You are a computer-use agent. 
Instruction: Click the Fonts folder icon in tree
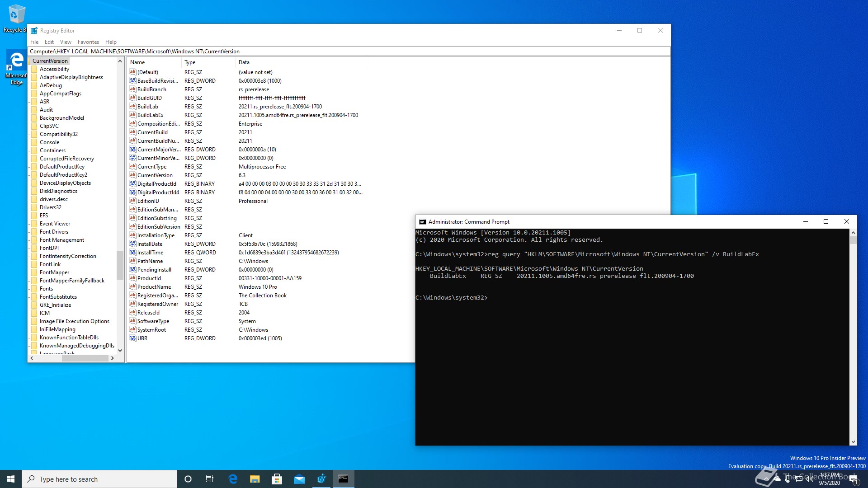pyautogui.click(x=34, y=289)
